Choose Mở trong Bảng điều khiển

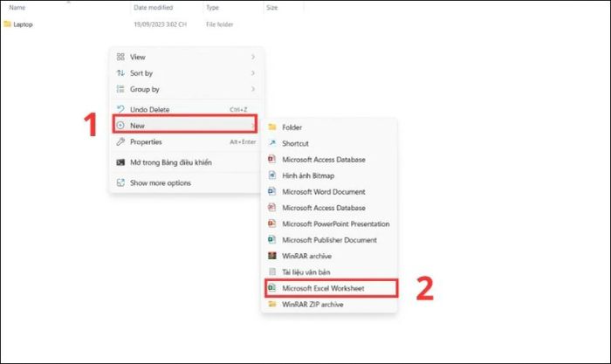click(184, 162)
